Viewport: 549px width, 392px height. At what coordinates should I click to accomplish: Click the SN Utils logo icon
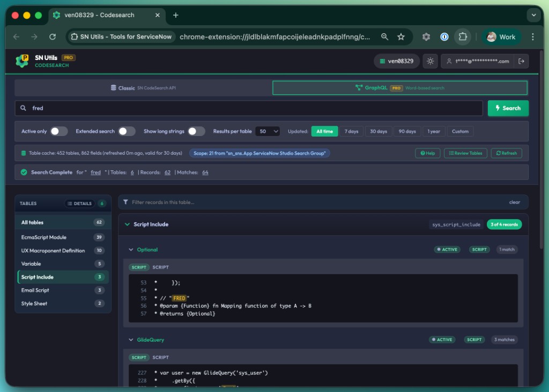[x=23, y=61]
